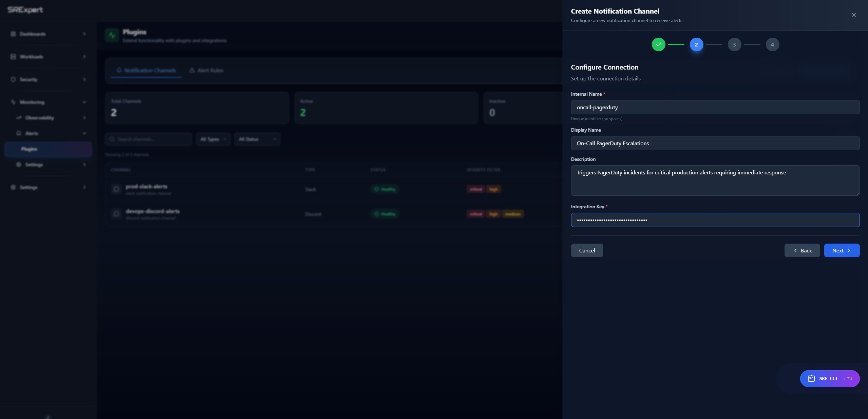Viewport: 868px width, 419px height.
Task: Click the Next button in the wizard
Action: tap(842, 250)
